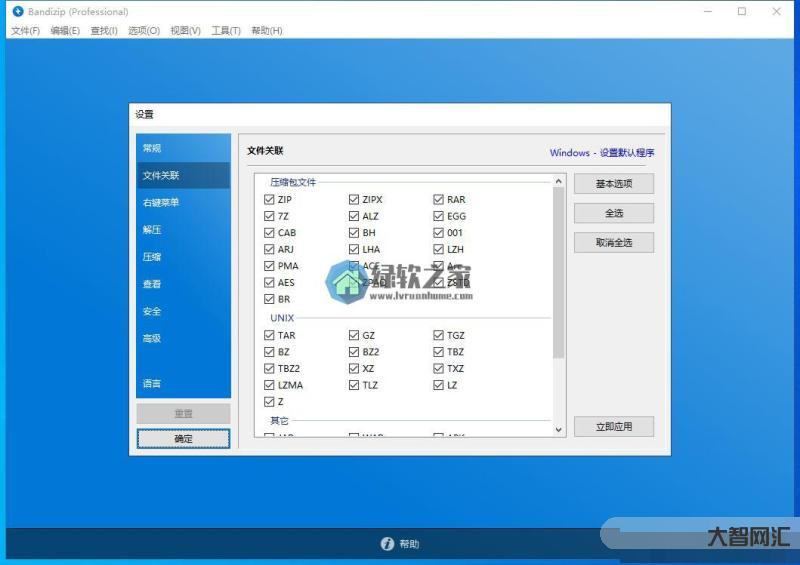
Task: Disable the 7Z file association
Action: (x=269, y=216)
